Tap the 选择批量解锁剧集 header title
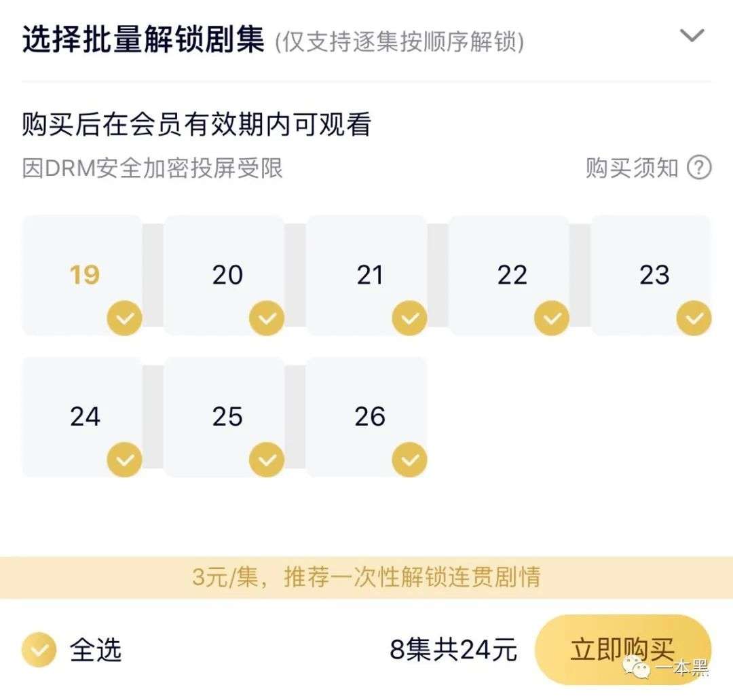This screenshot has width=733, height=700. (x=143, y=39)
